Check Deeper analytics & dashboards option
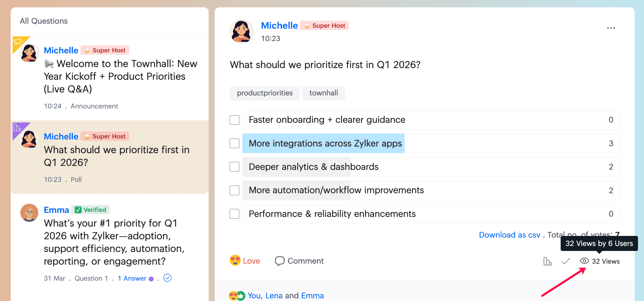This screenshot has height=301, width=644. (x=234, y=167)
